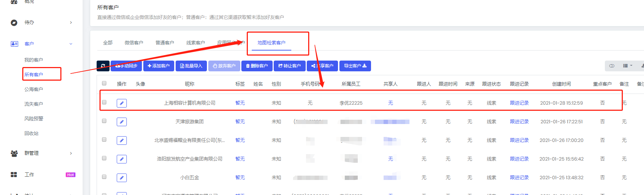644x195 pixels.
Task: Click 暂无 tag for 上海相容计算机有限公司
Action: tap(240, 103)
